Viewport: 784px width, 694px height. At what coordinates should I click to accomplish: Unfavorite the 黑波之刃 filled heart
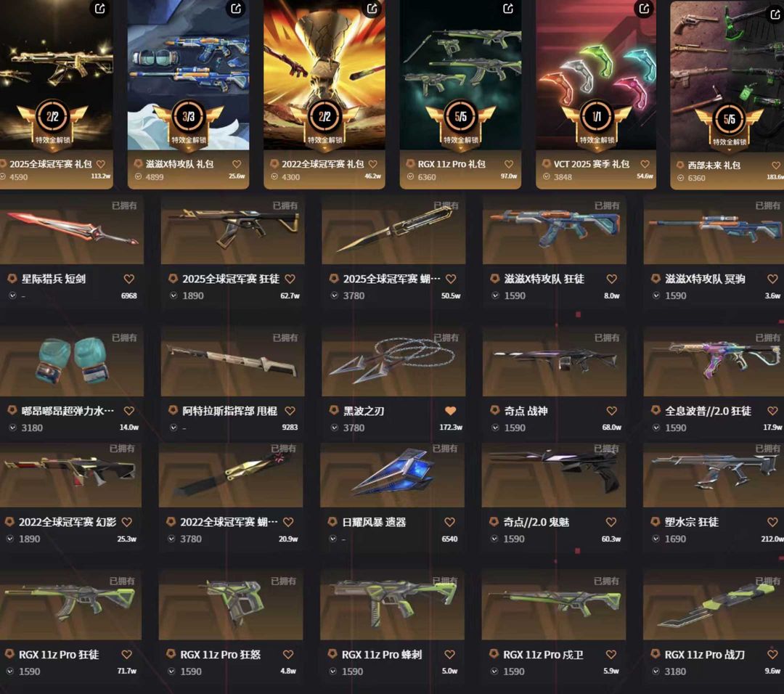pyautogui.click(x=451, y=411)
